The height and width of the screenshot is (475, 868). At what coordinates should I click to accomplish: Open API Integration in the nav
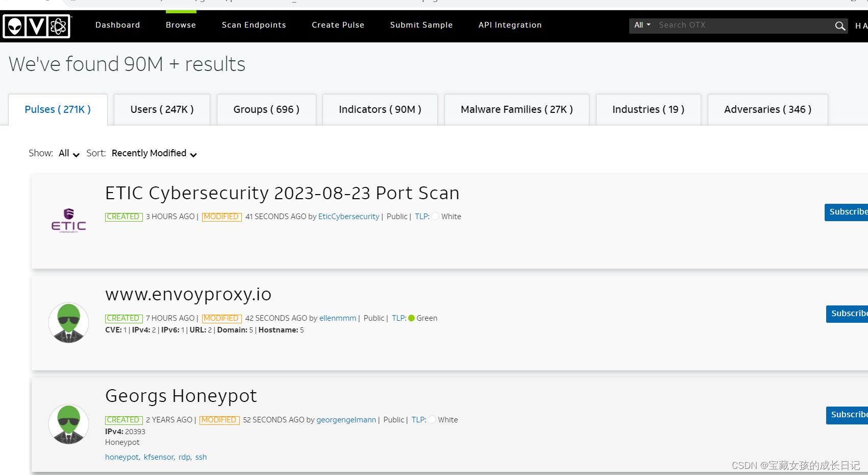click(x=510, y=25)
